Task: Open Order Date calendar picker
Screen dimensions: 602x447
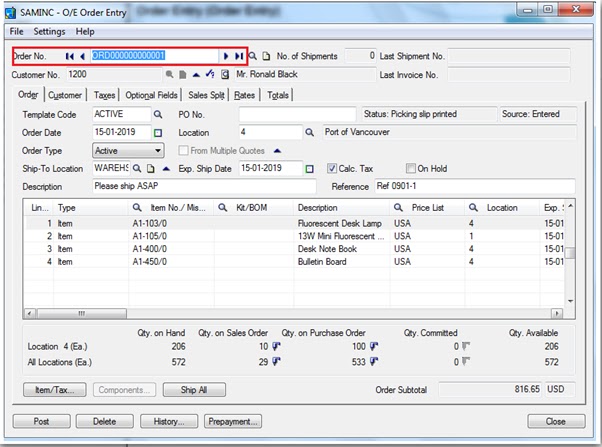Action: 158,133
